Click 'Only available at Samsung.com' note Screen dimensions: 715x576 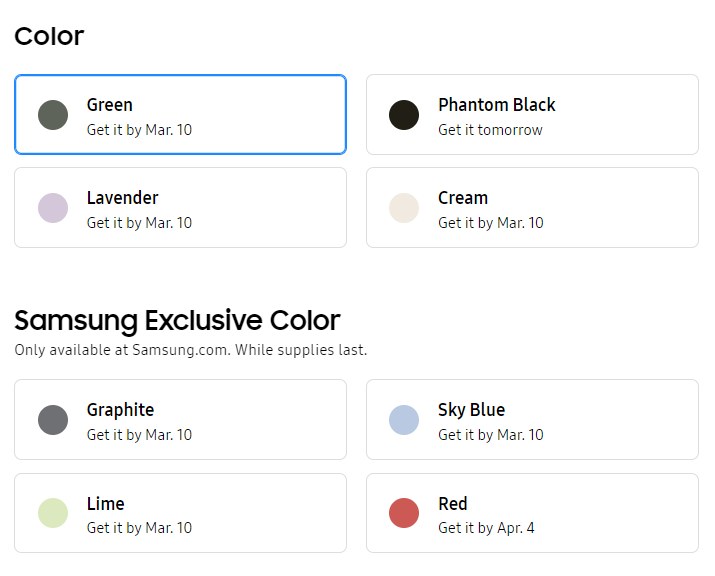click(190, 350)
